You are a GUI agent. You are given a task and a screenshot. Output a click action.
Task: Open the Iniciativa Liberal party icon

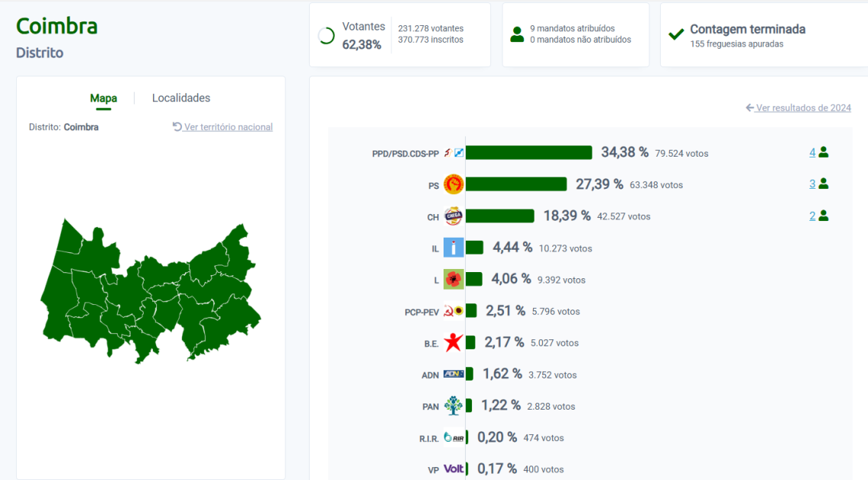pyautogui.click(x=453, y=248)
